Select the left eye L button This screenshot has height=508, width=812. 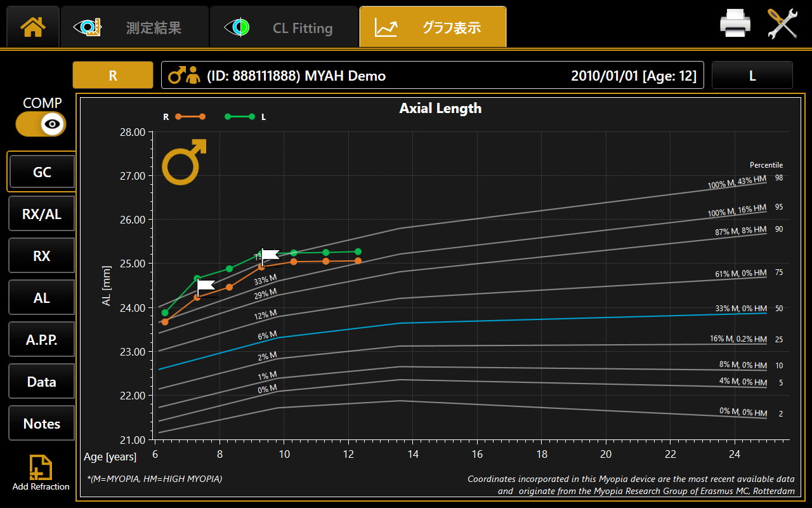tap(752, 76)
